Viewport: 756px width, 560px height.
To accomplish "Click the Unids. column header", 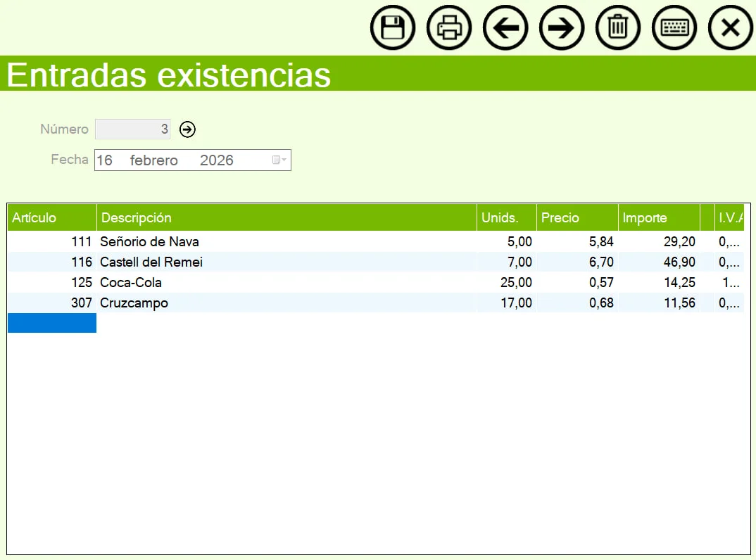I will [505, 217].
